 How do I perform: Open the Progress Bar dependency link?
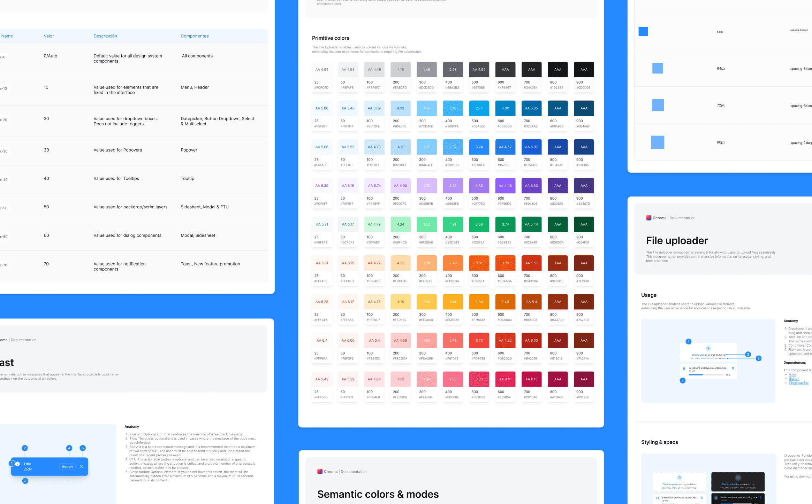click(799, 383)
